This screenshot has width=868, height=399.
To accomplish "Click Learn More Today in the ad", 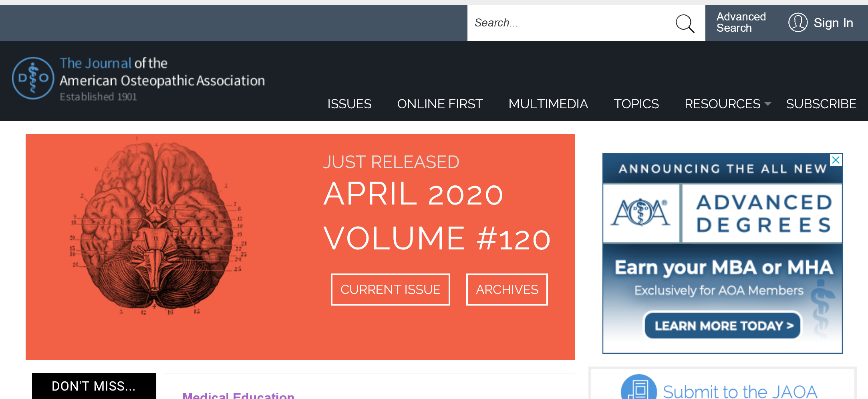I will 723,325.
